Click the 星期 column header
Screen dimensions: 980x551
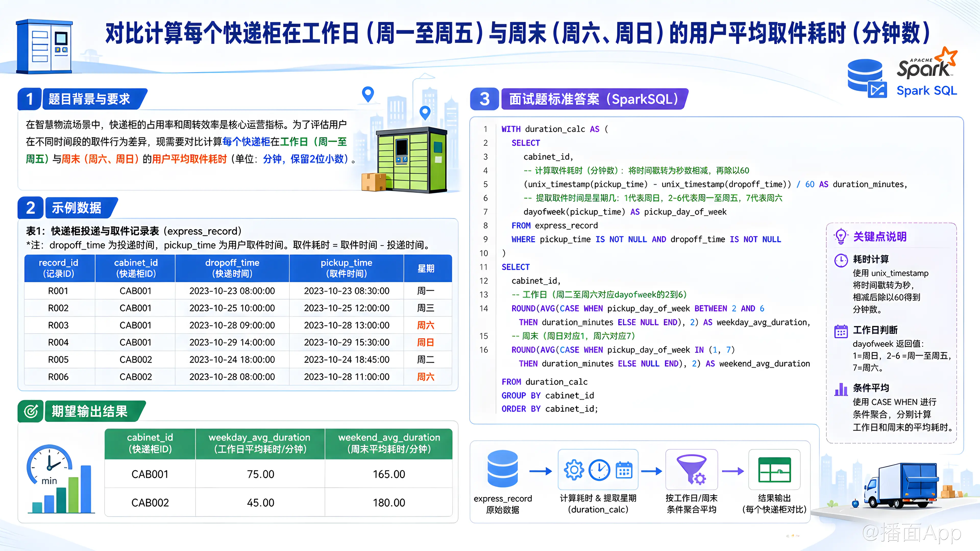(428, 268)
